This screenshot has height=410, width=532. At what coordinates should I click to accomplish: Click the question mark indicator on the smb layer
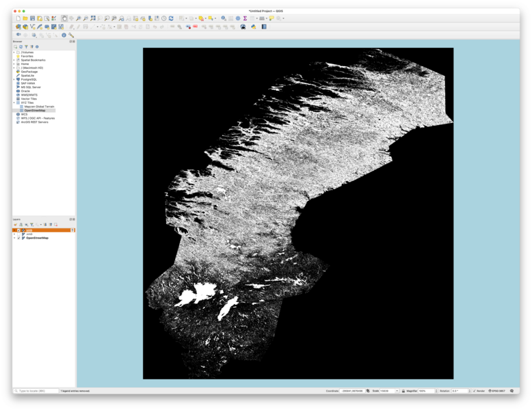(72, 230)
